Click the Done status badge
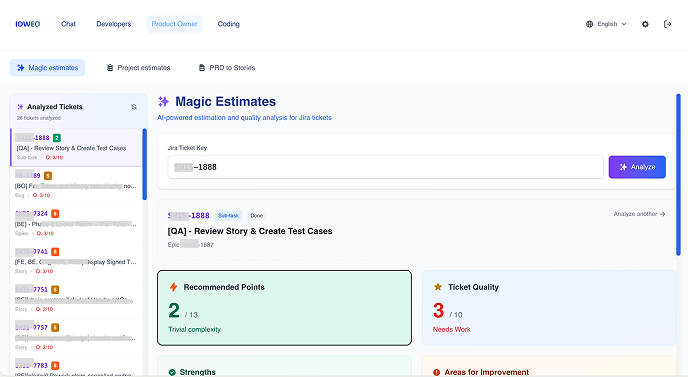The image size is (688, 377). click(257, 215)
